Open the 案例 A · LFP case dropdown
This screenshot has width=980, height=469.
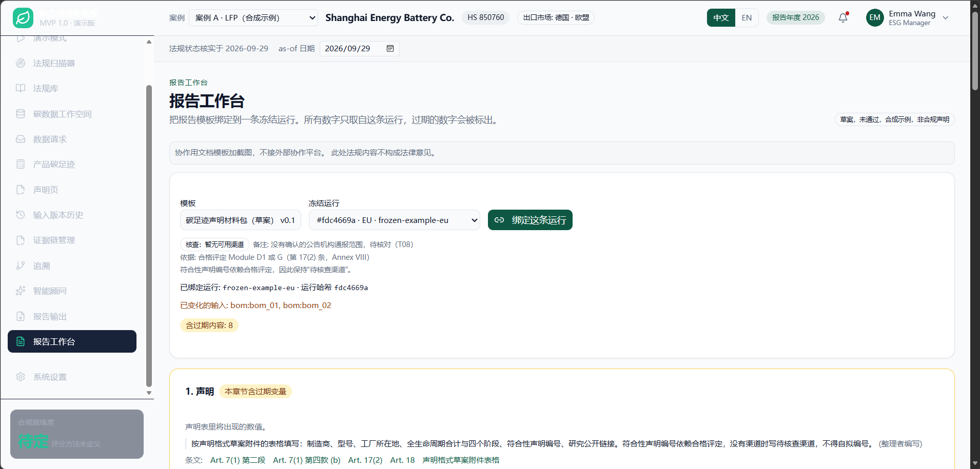point(253,17)
